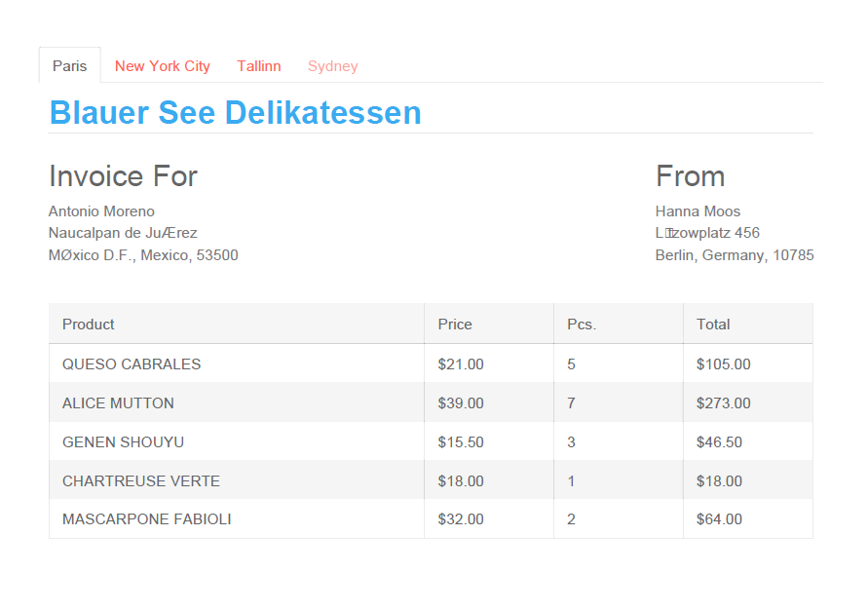The width and height of the screenshot is (868, 612).
Task: Select the Mascarpone Fabioli row
Action: 147,519
